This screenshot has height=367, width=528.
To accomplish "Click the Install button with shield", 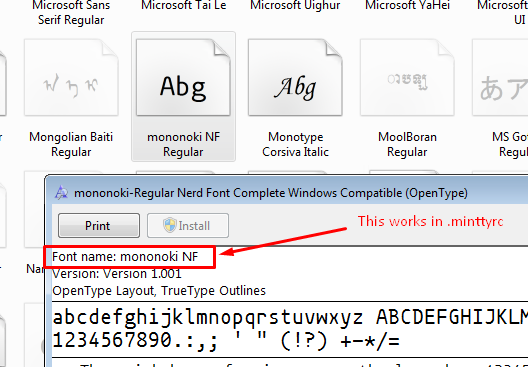I will click(188, 225).
